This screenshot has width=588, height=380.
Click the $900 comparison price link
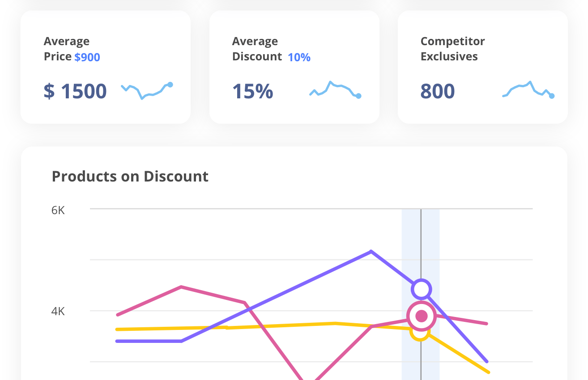tap(87, 57)
